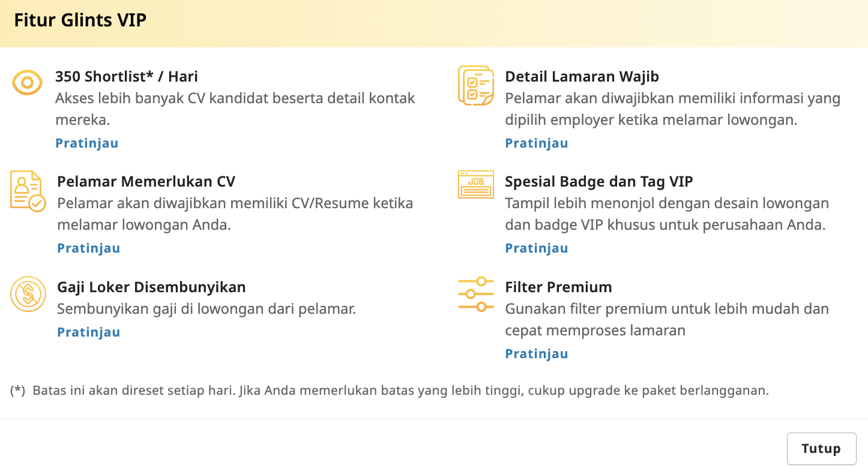
Task: Click the checkmark on the CV document icon
Action: coord(36,202)
